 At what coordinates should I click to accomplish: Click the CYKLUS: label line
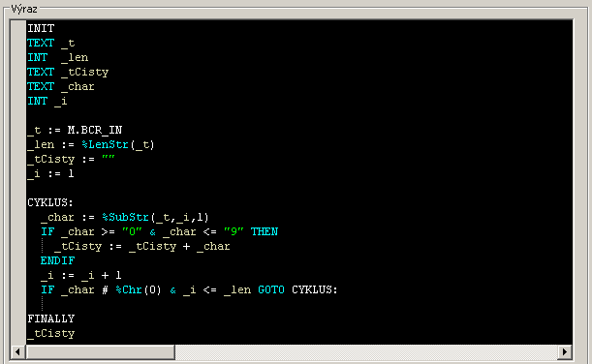(x=50, y=202)
